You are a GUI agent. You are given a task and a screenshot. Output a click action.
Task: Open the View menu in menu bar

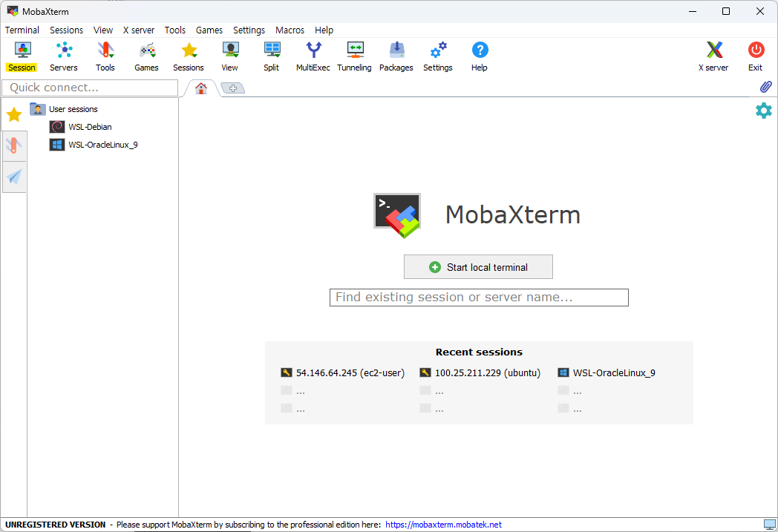tap(103, 30)
